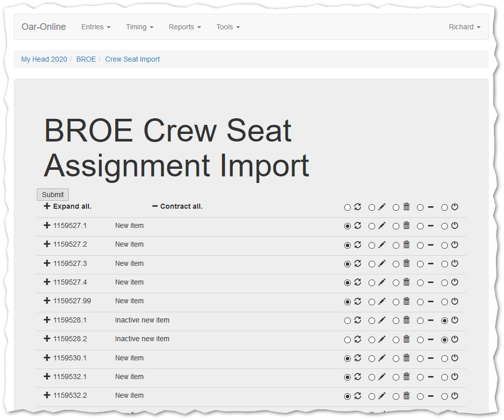This screenshot has width=504, height=420.
Task: Click the trash icon for 1159532.1
Action: coord(406,377)
